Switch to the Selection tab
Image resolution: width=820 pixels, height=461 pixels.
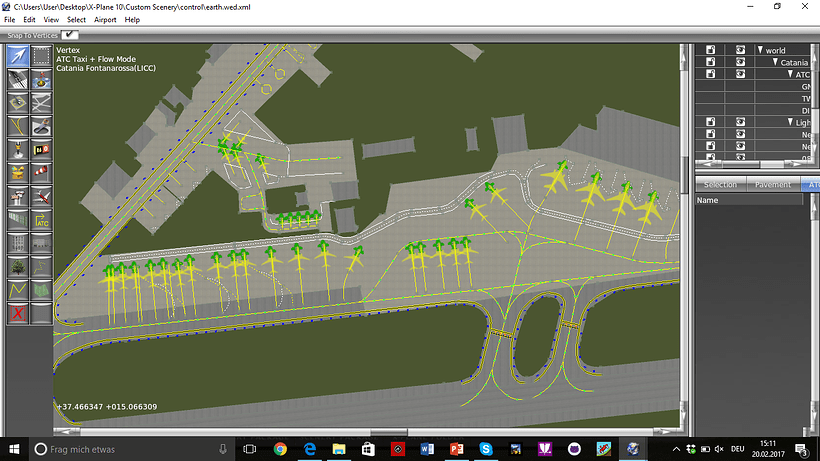click(720, 185)
